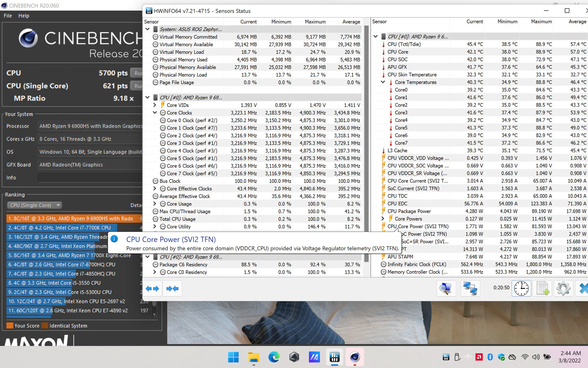
Task: Click the HWiNFO taskbar icon
Action: pyautogui.click(x=334, y=357)
